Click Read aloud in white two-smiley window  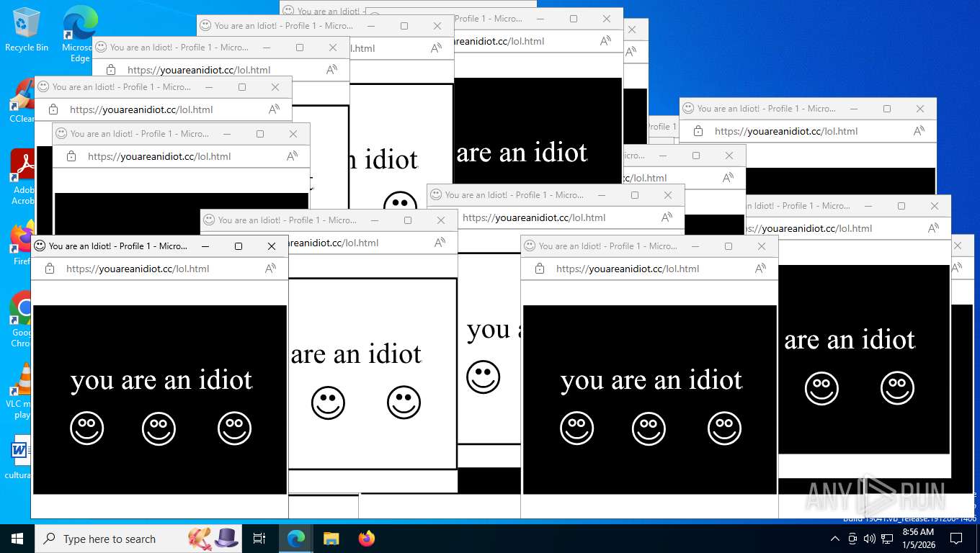point(440,243)
